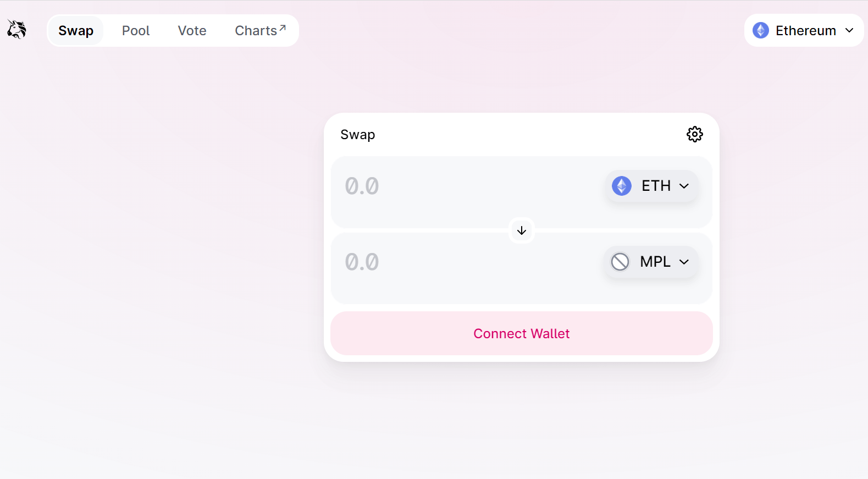Open the Charts link
This screenshot has width=868, height=479.
256,31
